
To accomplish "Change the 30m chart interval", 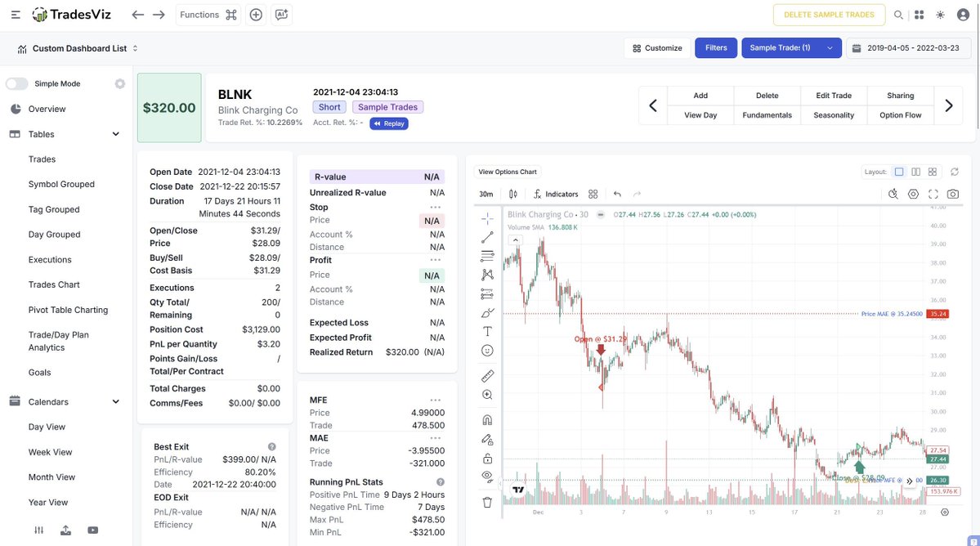I will coord(486,195).
